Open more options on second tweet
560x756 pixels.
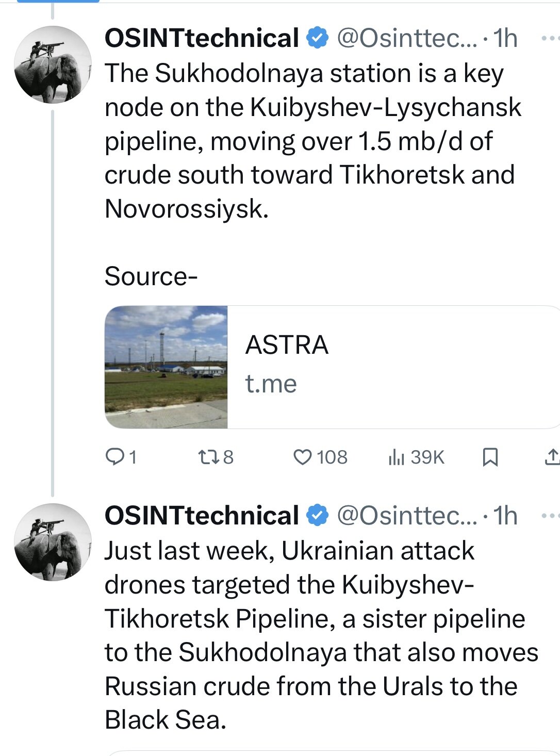coord(550,516)
